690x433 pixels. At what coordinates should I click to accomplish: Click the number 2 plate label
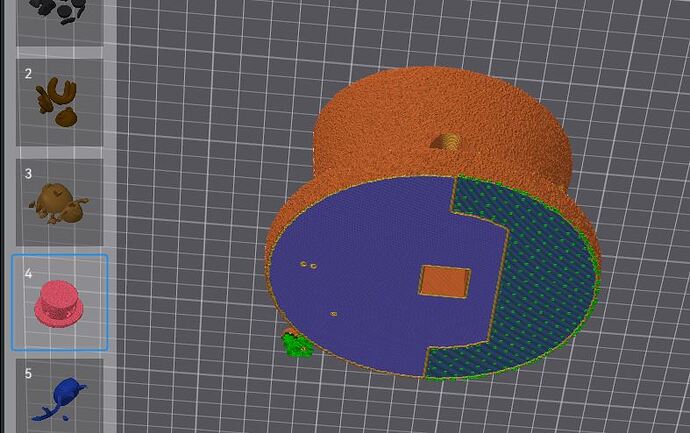click(x=29, y=73)
